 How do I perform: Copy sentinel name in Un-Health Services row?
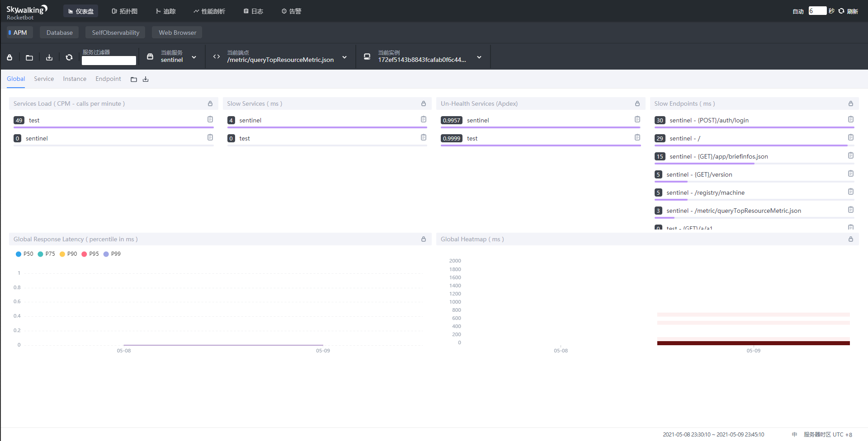[637, 119]
